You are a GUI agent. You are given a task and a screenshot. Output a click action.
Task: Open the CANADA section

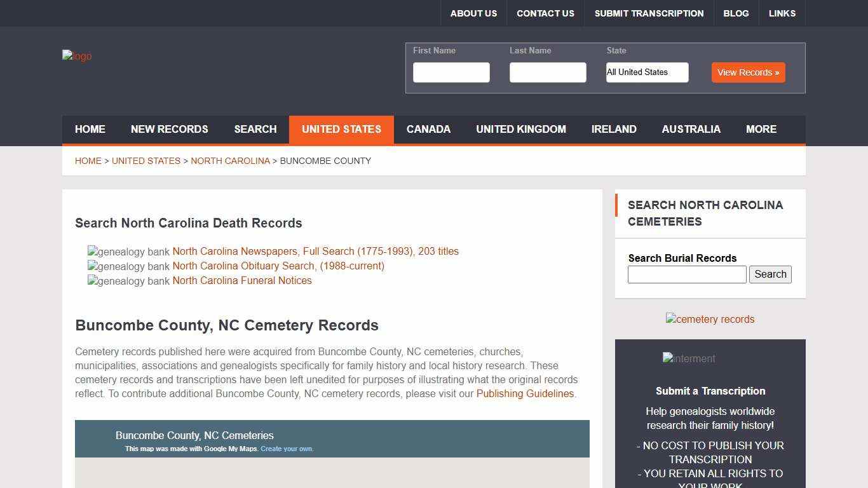click(x=428, y=130)
